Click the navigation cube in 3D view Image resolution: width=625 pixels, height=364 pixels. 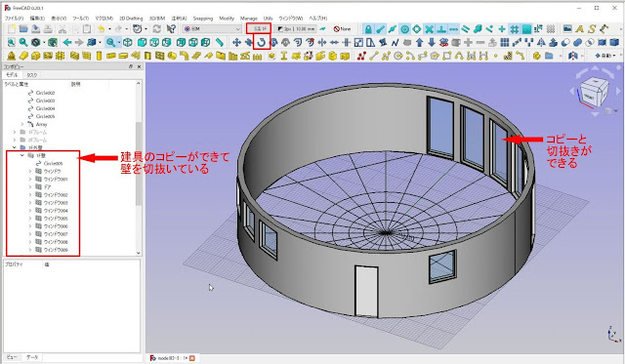pos(594,92)
